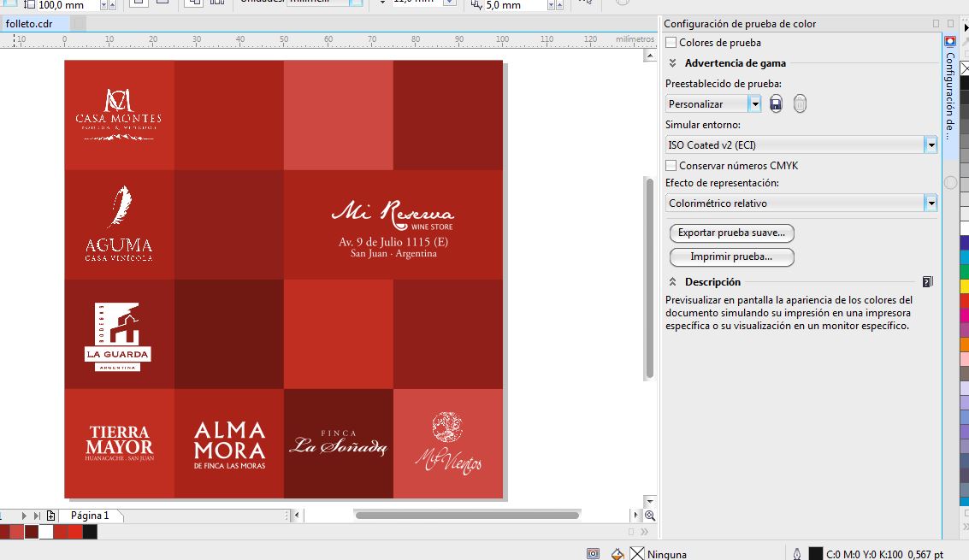This screenshot has width=969, height=560.
Task: Click the nudge distance icon beside 5,0 mm
Action: (476, 5)
